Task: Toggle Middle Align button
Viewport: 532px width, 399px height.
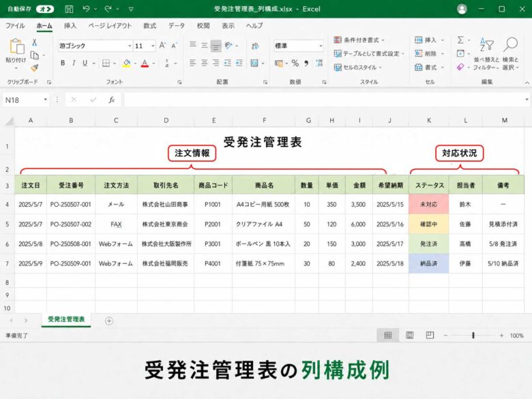Action: click(204, 46)
